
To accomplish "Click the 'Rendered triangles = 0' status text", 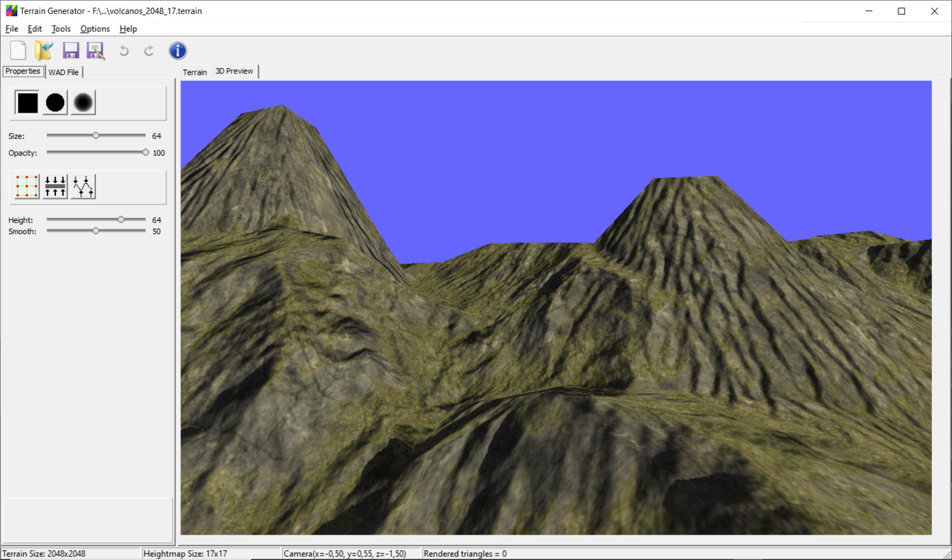I will coord(465,554).
